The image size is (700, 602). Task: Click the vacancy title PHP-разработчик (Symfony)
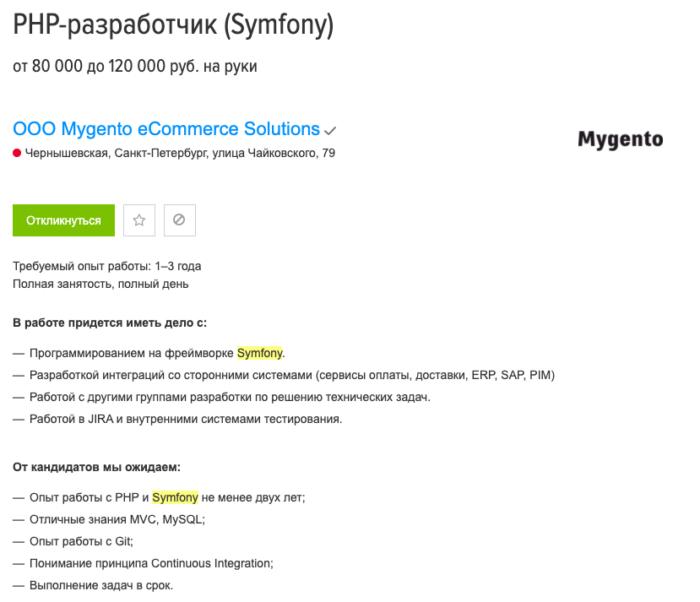tap(173, 26)
